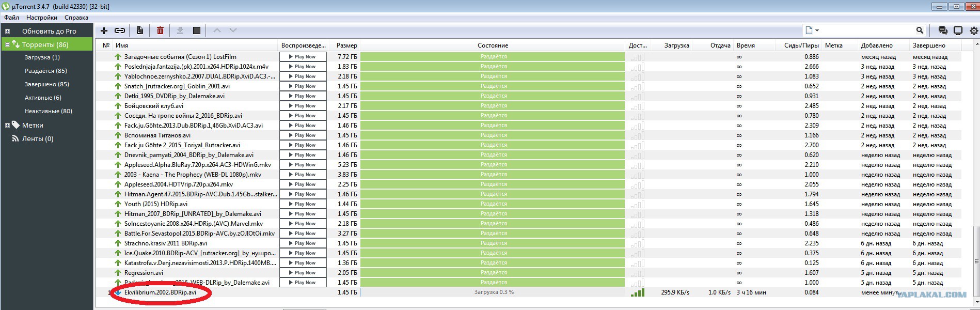Select Загрузка (1) category

tap(42, 57)
